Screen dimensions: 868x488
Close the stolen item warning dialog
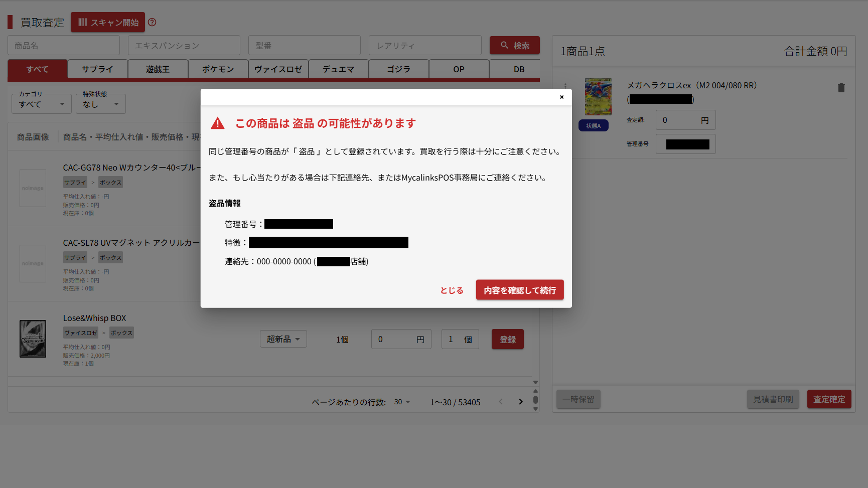pyautogui.click(x=562, y=97)
